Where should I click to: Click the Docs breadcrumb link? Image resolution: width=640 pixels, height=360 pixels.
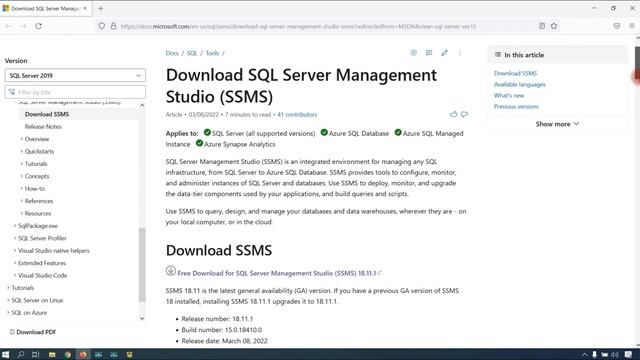pos(172,53)
